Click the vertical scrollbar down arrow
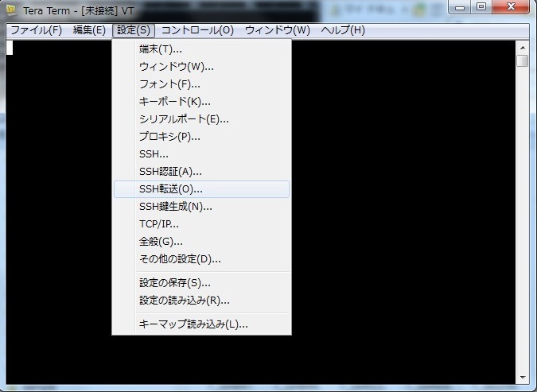537x392 pixels. [523, 378]
